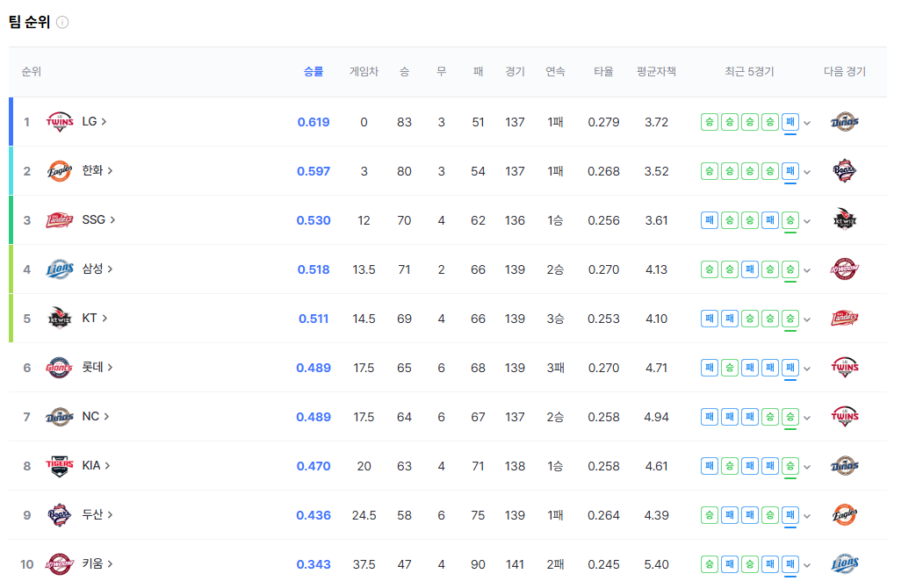Click LG's latest game result 패 badge
This screenshot has height=588, width=923.
790,122
